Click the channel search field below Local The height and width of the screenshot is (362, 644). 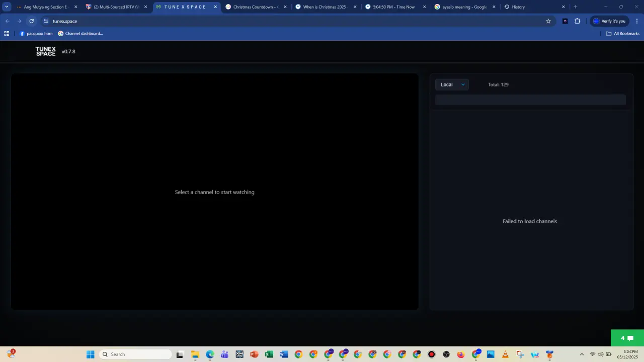click(530, 100)
